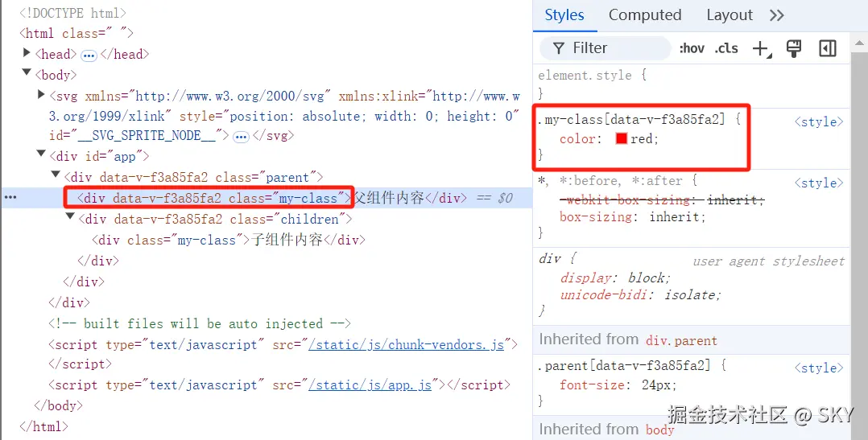Click the styles pane scrollbar up arrow
Viewport: 868px width, 440px height.
click(859, 43)
